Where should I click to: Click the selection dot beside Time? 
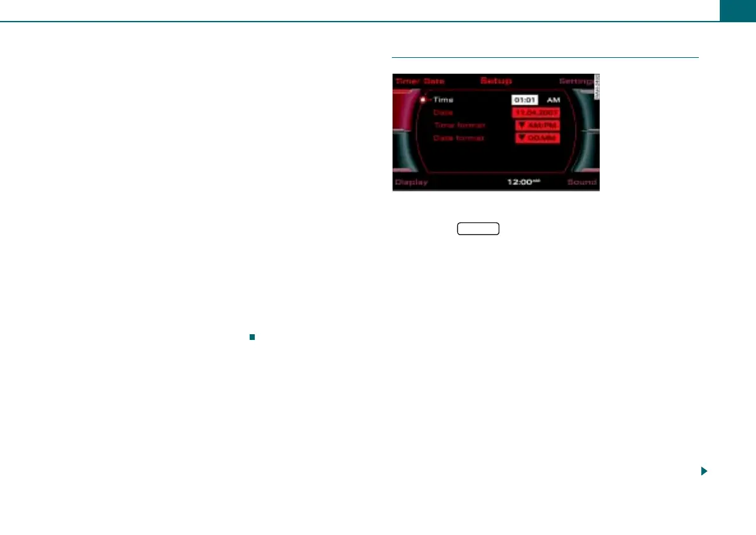(423, 100)
